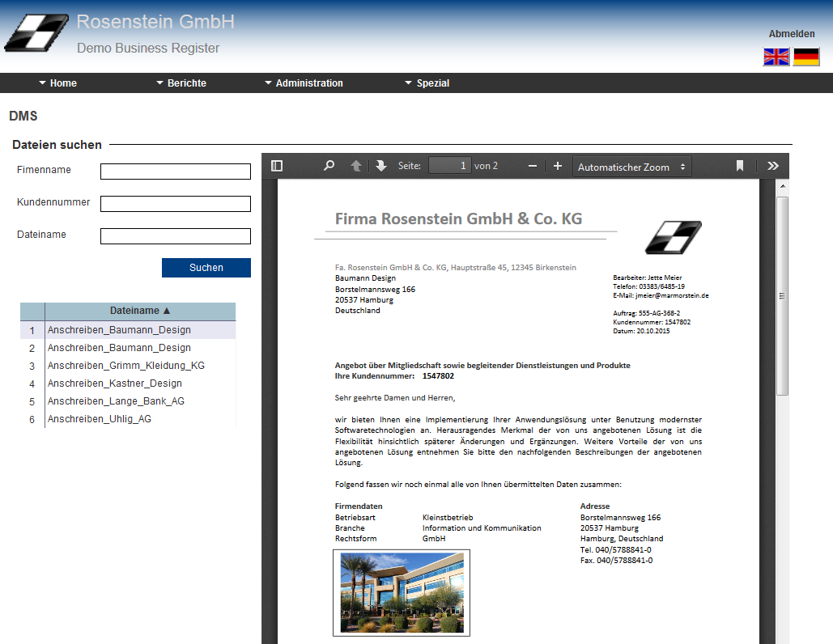Open PDF viewer more tools chevrons
Screen dimensions: 833x644
click(773, 166)
